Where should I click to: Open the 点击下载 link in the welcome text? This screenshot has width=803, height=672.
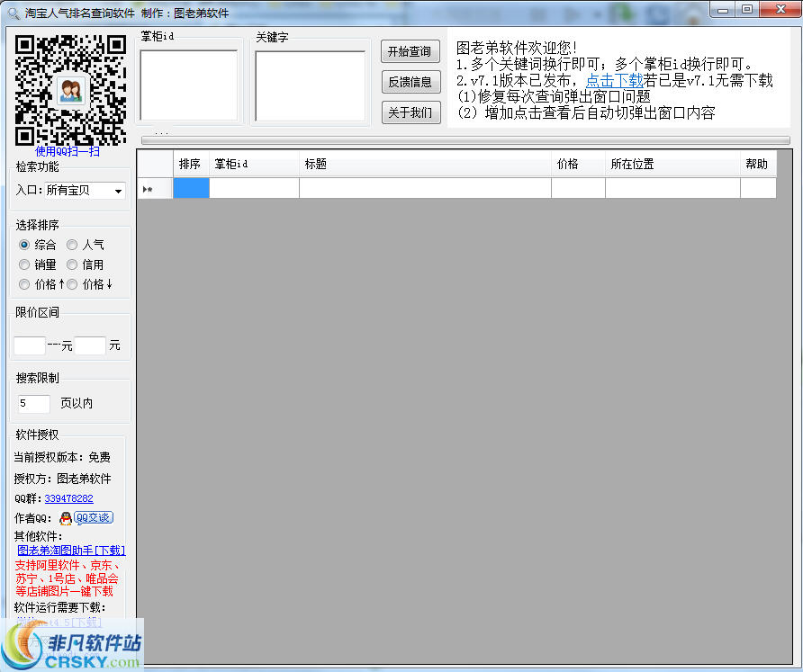click(x=614, y=80)
